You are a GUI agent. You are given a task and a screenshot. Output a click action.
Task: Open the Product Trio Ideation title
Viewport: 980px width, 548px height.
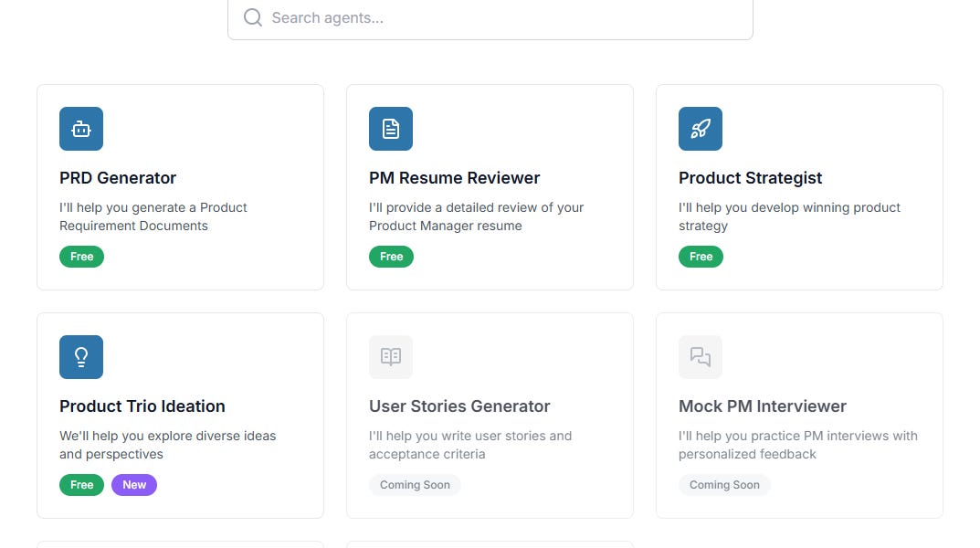(142, 406)
